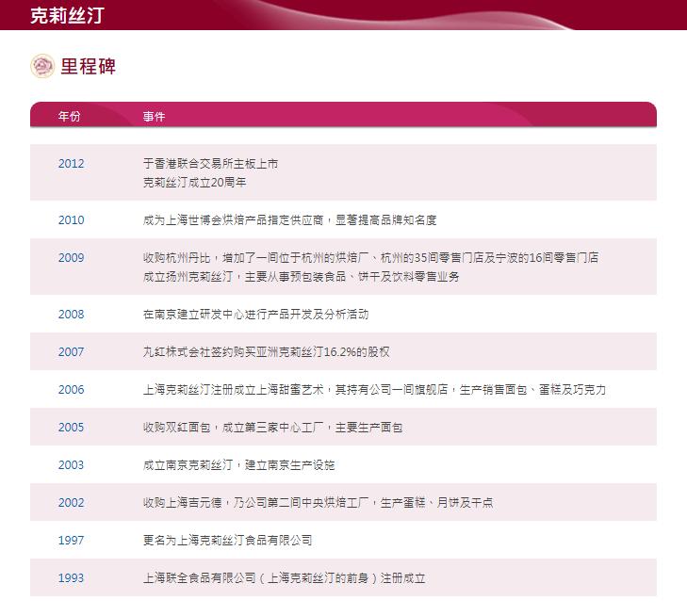Select year 1997 in the table
The height and width of the screenshot is (616, 687).
pyautogui.click(x=71, y=540)
